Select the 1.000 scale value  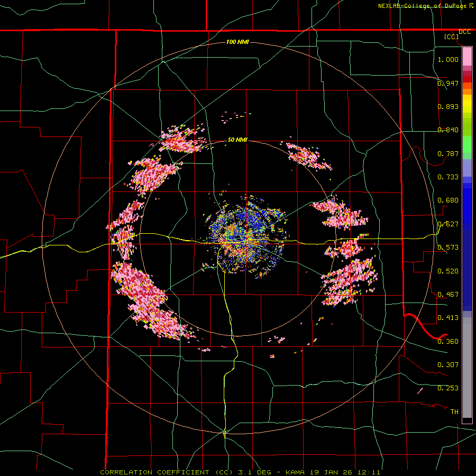pos(448,59)
